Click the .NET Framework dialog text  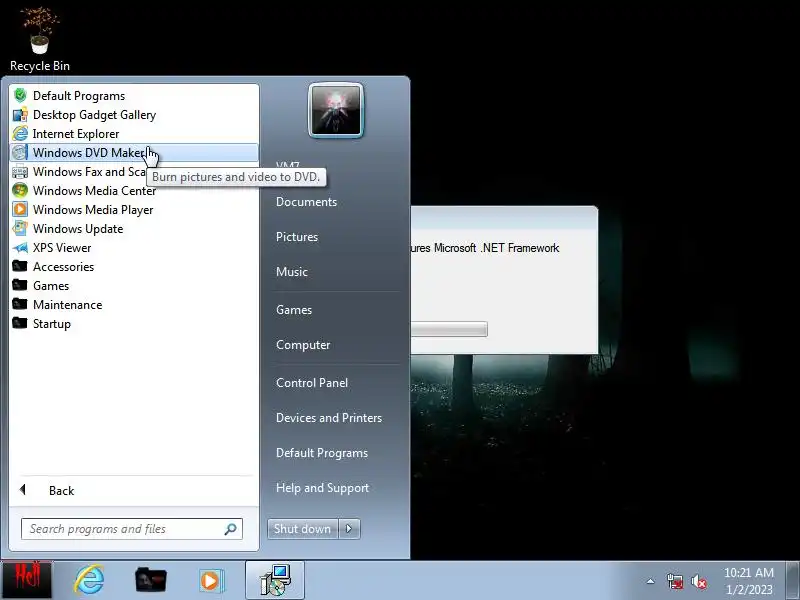485,248
